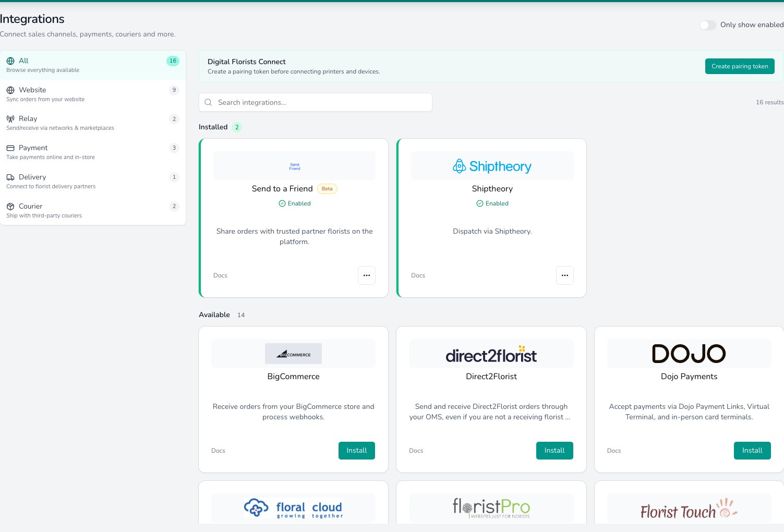Install the Direct2Florist integration
This screenshot has width=784, height=532.
pyautogui.click(x=554, y=451)
